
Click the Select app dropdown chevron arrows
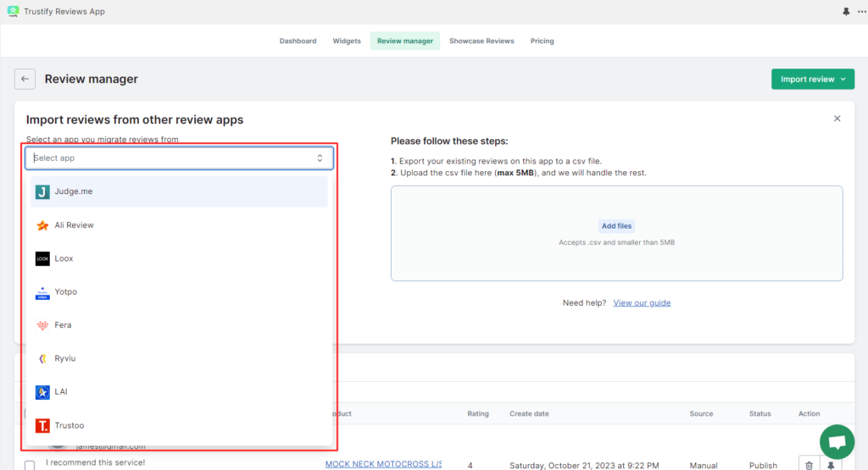coord(320,158)
